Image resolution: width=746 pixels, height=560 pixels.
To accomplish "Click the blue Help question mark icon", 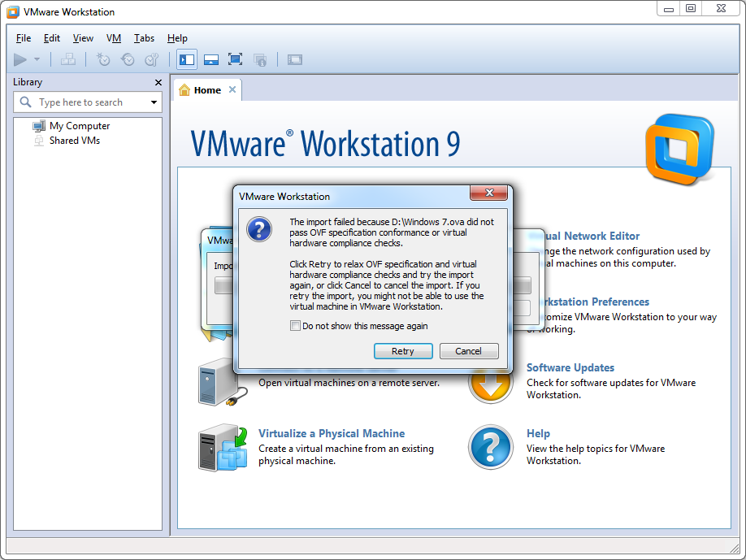I will click(x=491, y=447).
